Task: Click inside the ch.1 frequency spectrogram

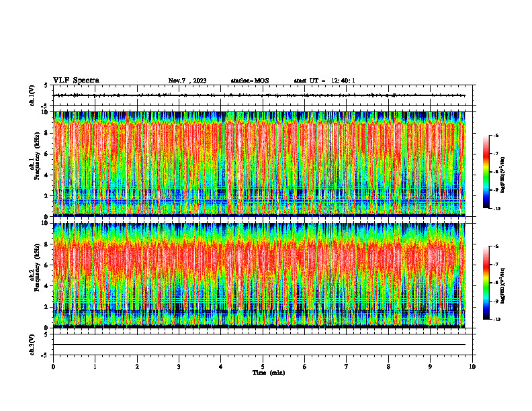Action: pos(259,164)
